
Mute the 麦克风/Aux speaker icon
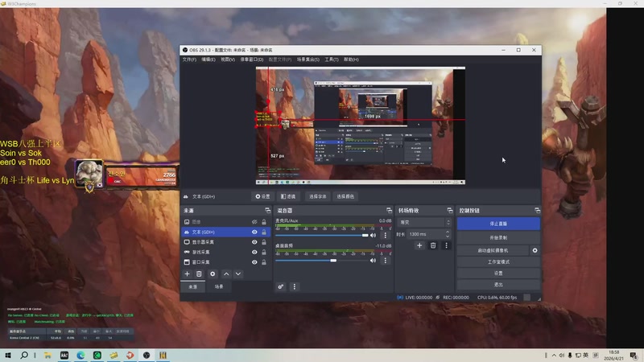pyautogui.click(x=373, y=235)
